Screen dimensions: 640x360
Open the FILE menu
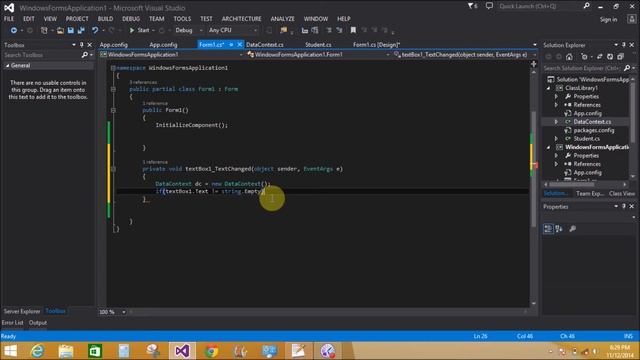pyautogui.click(x=9, y=19)
